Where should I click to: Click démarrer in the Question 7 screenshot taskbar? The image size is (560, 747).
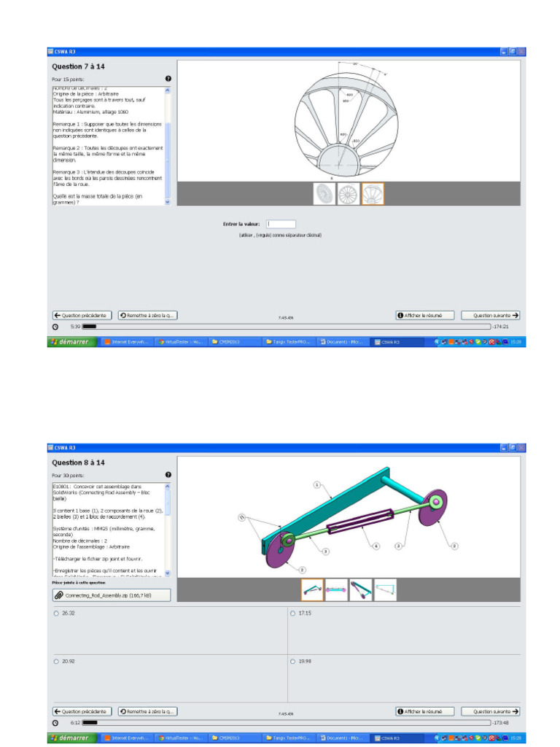pos(71,342)
